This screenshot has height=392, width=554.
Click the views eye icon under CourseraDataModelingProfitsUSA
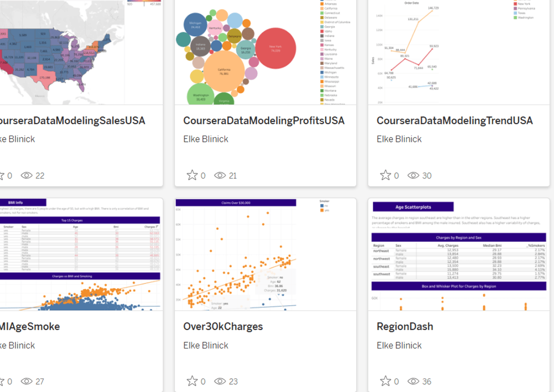220,176
